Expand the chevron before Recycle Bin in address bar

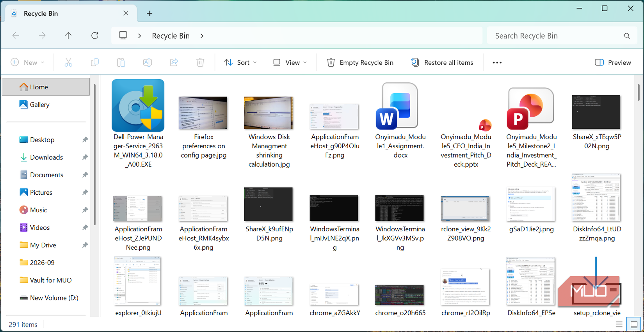click(139, 36)
